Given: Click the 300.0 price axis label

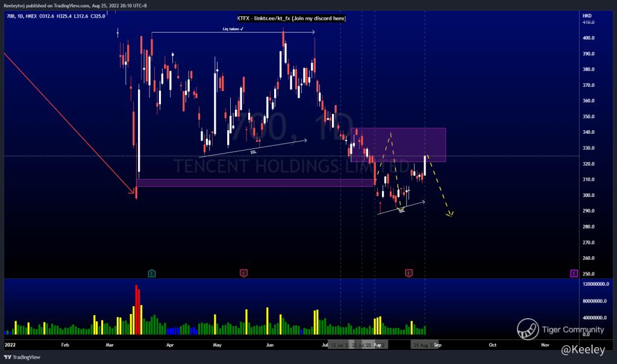Looking at the screenshot, I should click(589, 195).
